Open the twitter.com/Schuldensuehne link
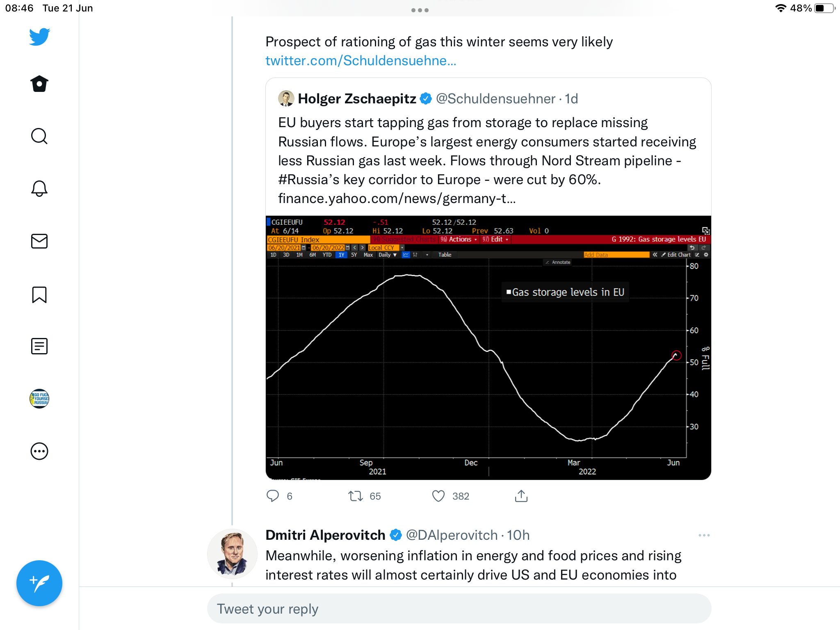This screenshot has height=630, width=840. (361, 61)
